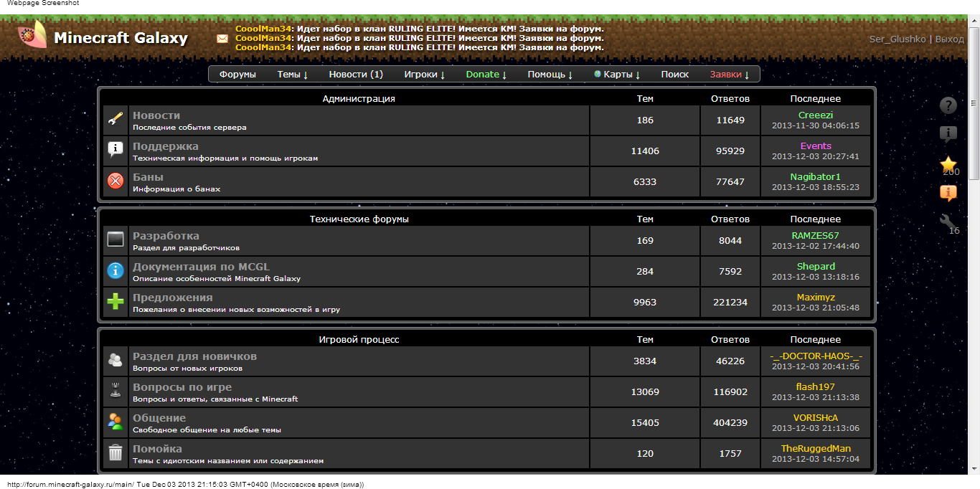Open the Поиск menu item
Viewport: 980px width, 489px height.
[675, 75]
